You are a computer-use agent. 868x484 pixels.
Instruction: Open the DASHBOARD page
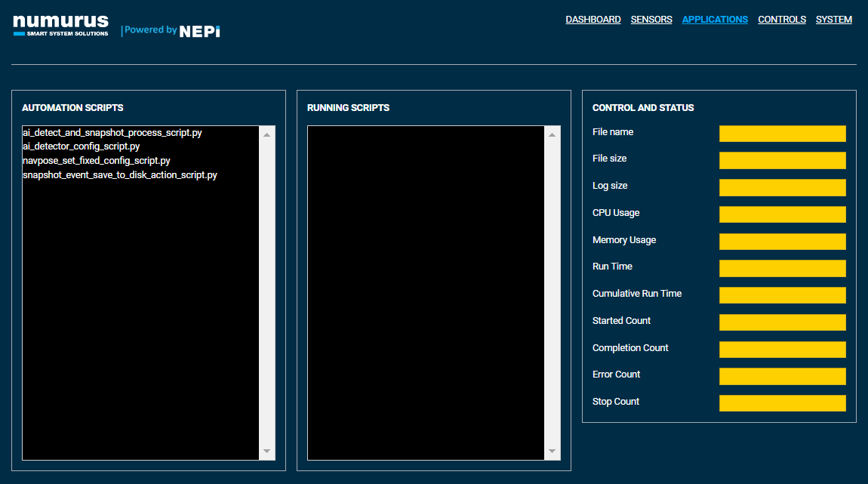click(x=593, y=19)
